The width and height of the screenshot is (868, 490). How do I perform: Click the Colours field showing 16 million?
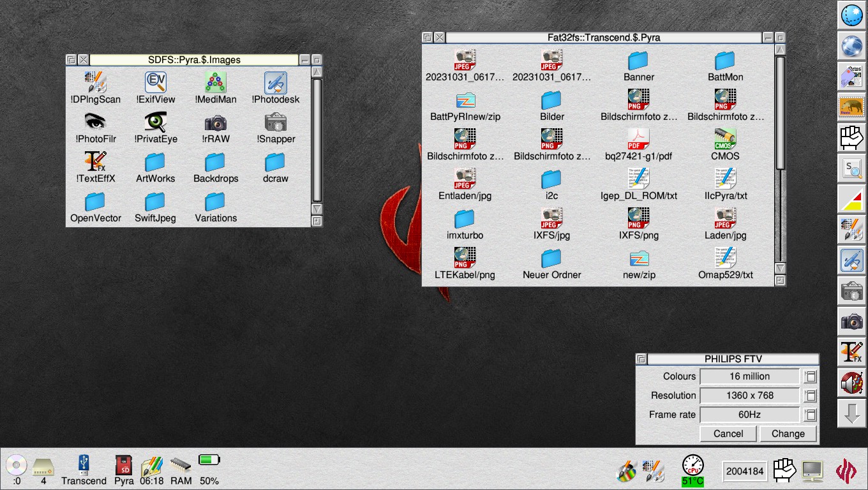750,376
